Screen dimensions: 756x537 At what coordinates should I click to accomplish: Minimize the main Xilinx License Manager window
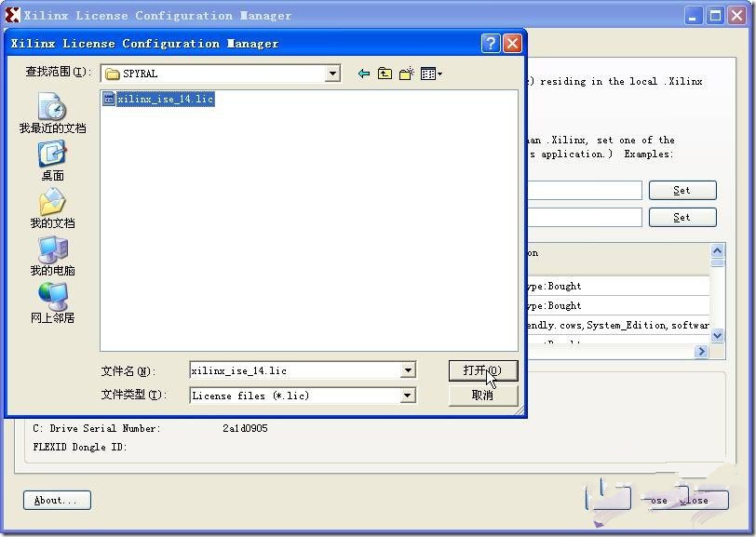coord(694,16)
